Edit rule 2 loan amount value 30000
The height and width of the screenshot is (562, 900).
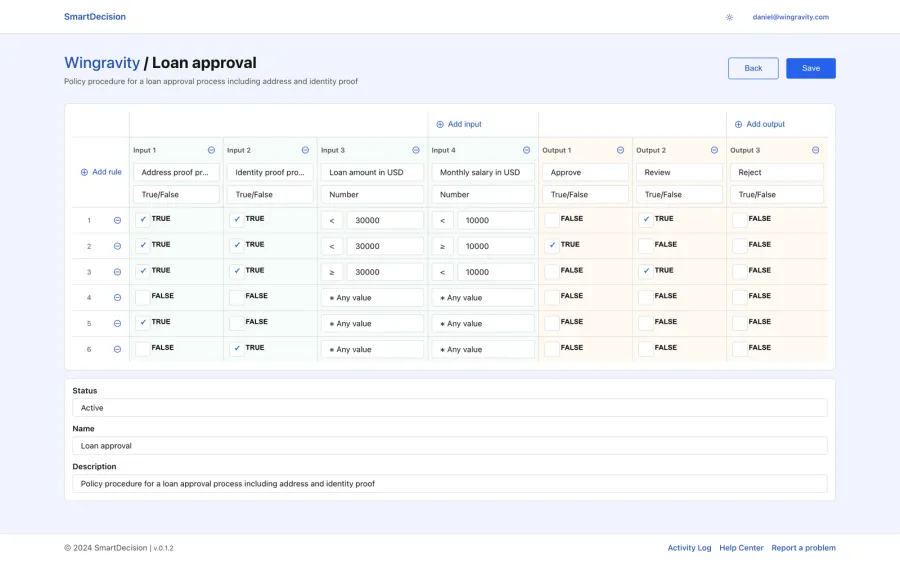coord(385,246)
